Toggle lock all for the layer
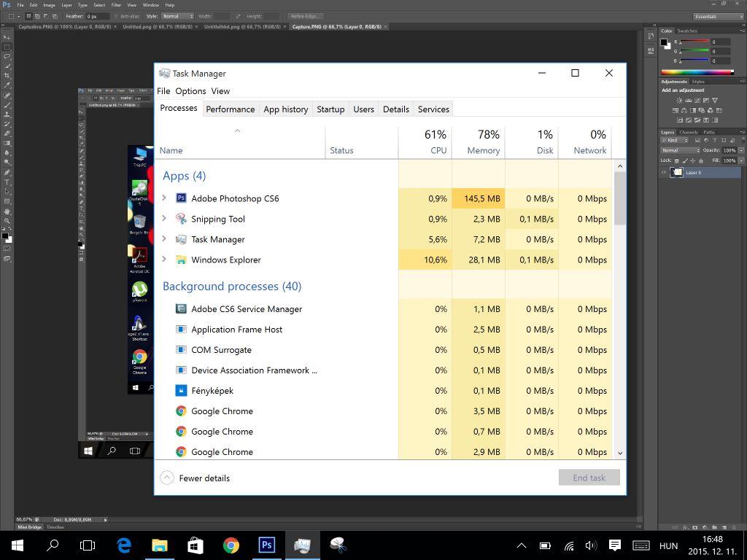The height and width of the screenshot is (560, 747). pyautogui.click(x=701, y=161)
